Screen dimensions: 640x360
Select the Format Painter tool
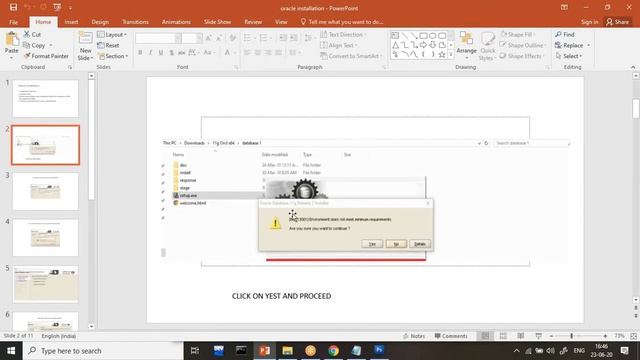(x=46, y=56)
